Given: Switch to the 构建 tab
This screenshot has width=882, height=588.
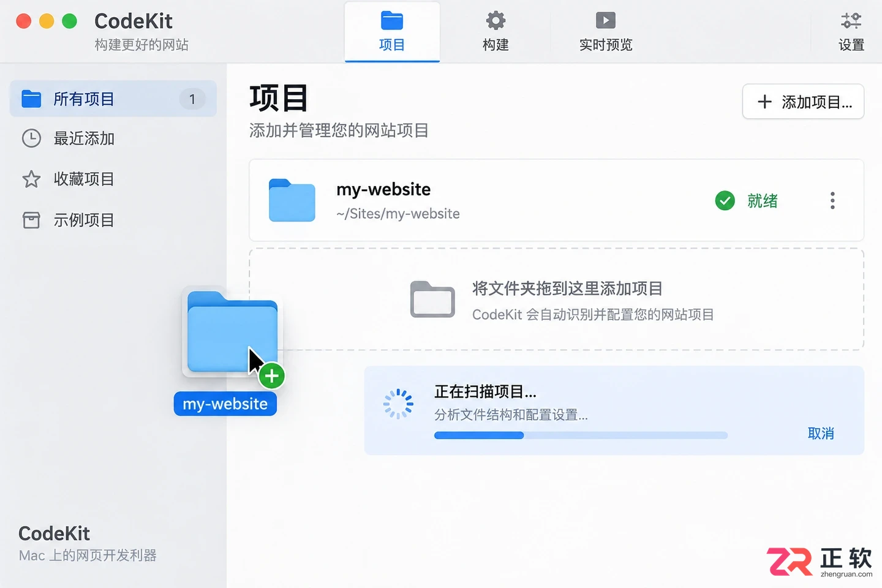Looking at the screenshot, I should [496, 32].
